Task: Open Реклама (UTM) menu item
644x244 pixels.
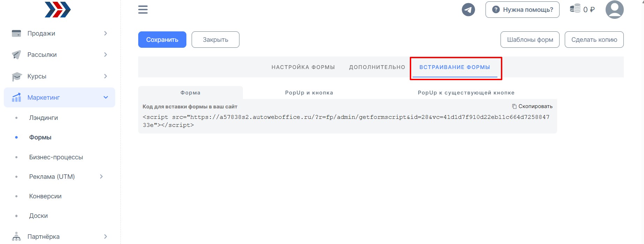Action: coord(52,177)
